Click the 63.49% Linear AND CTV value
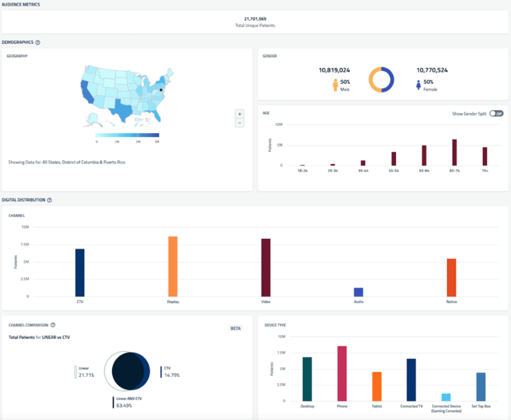 124,406
